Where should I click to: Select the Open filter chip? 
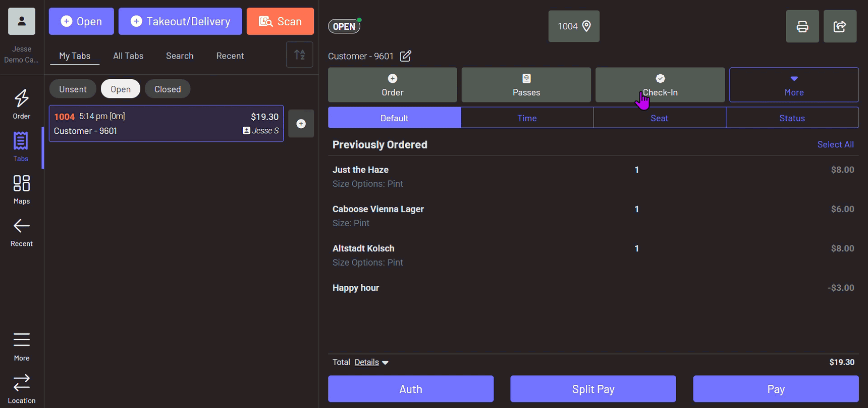point(121,89)
